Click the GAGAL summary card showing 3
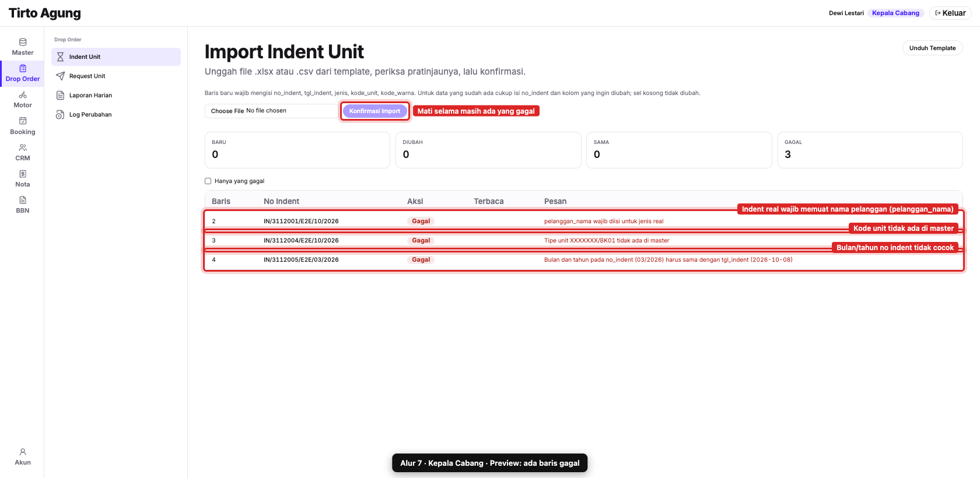The image size is (980, 478). pos(870,150)
